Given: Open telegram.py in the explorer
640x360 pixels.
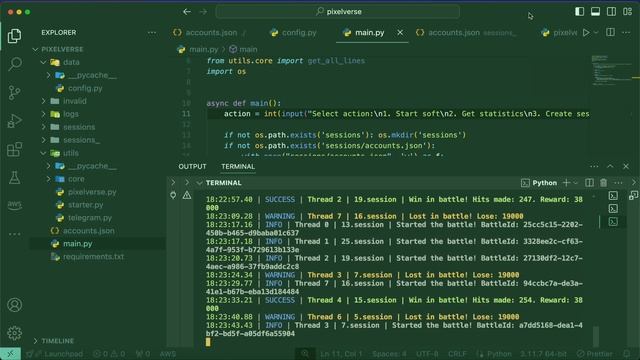Looking at the screenshot, I should (90, 218).
